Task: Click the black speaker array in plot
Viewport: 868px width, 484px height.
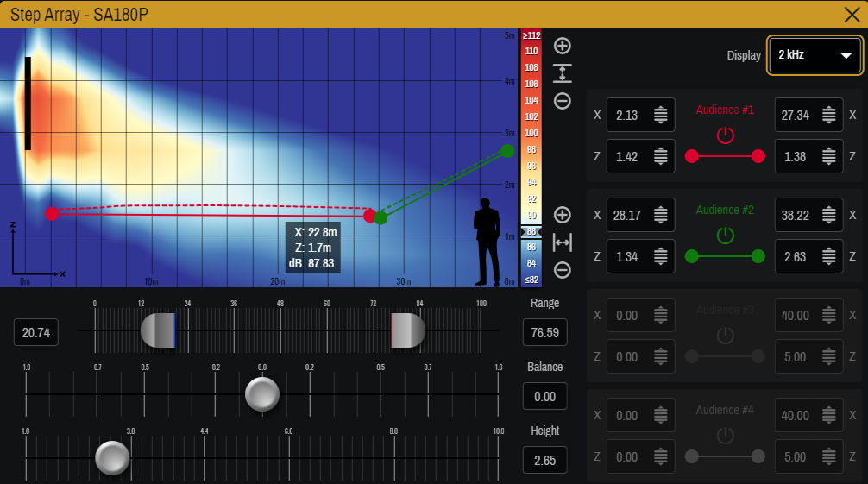Action: pos(28,103)
